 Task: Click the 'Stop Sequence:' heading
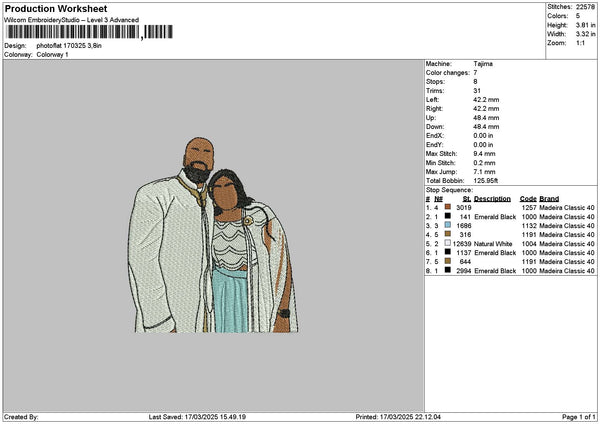(449, 190)
